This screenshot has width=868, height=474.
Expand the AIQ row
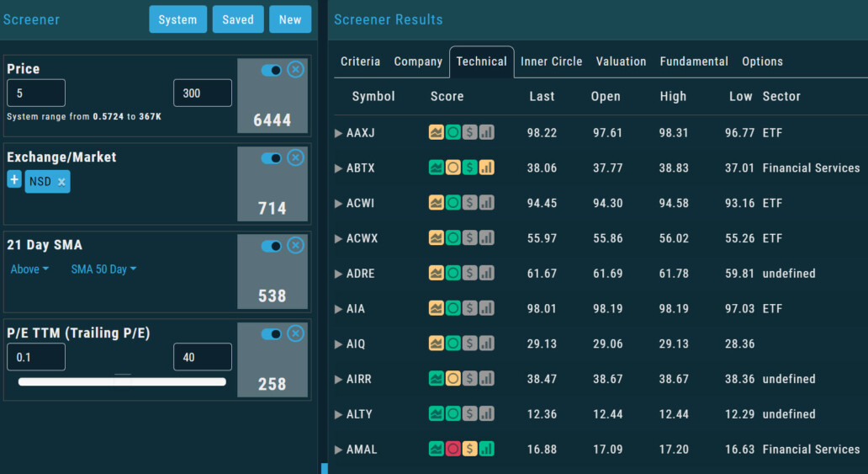click(x=338, y=344)
